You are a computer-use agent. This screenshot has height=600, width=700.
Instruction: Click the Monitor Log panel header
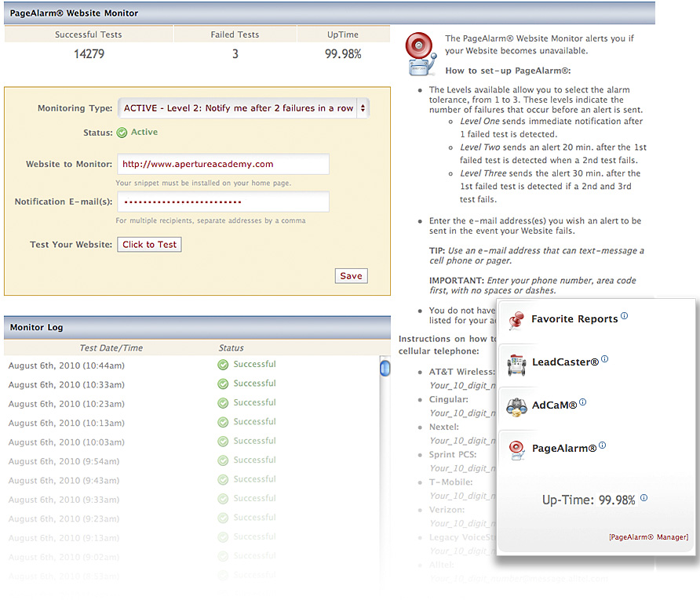point(197,327)
